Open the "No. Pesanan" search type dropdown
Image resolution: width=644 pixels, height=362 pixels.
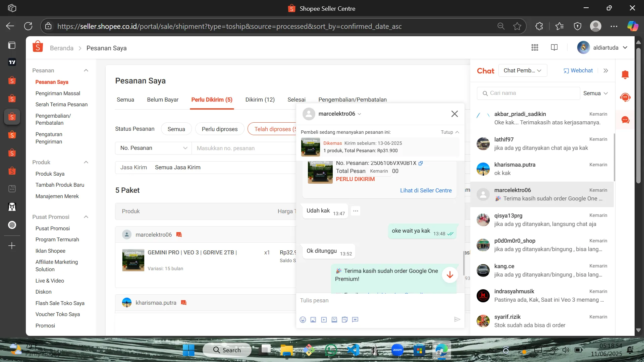pyautogui.click(x=153, y=148)
